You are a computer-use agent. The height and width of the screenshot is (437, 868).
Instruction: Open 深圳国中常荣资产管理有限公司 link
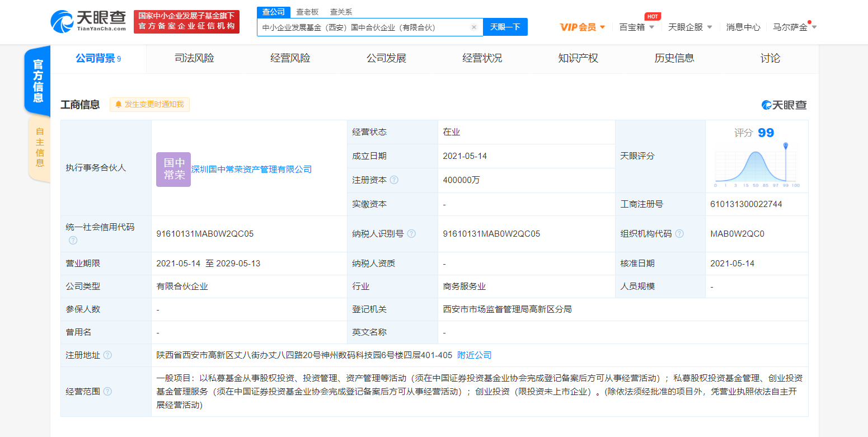(251, 169)
